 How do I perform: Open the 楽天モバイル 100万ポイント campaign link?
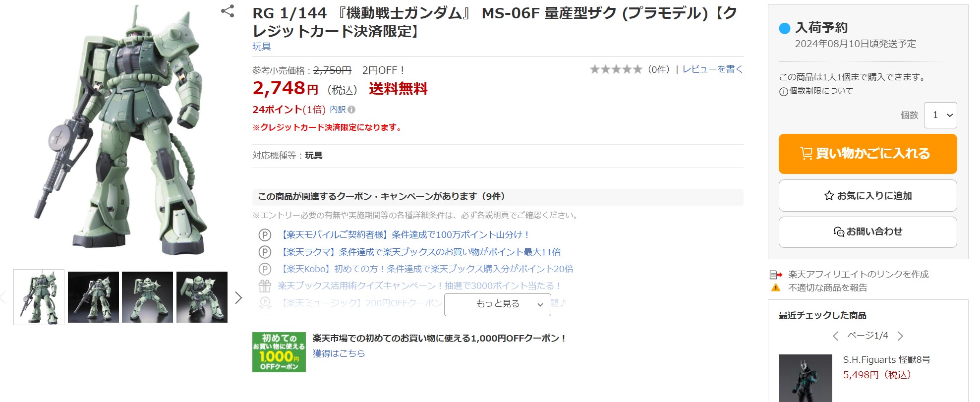point(404,235)
